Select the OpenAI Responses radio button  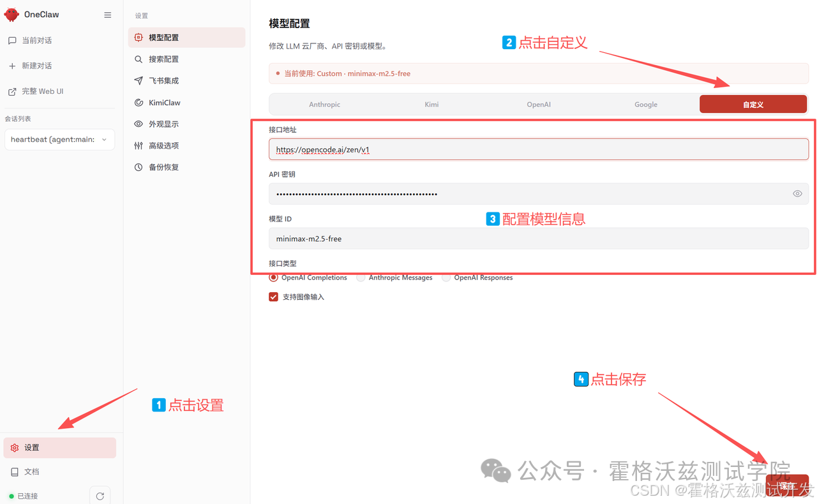pos(446,278)
